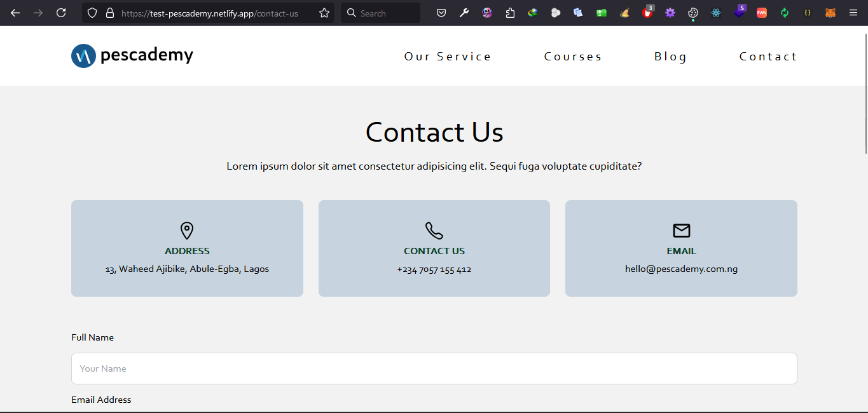Click the location pin address icon
Image resolution: width=868 pixels, height=413 pixels.
pos(187,231)
